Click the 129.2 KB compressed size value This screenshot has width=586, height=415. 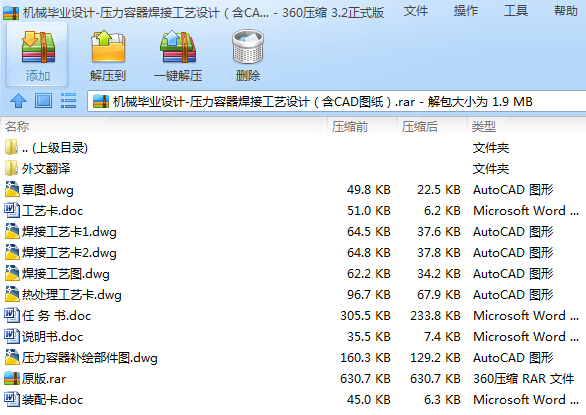point(435,357)
